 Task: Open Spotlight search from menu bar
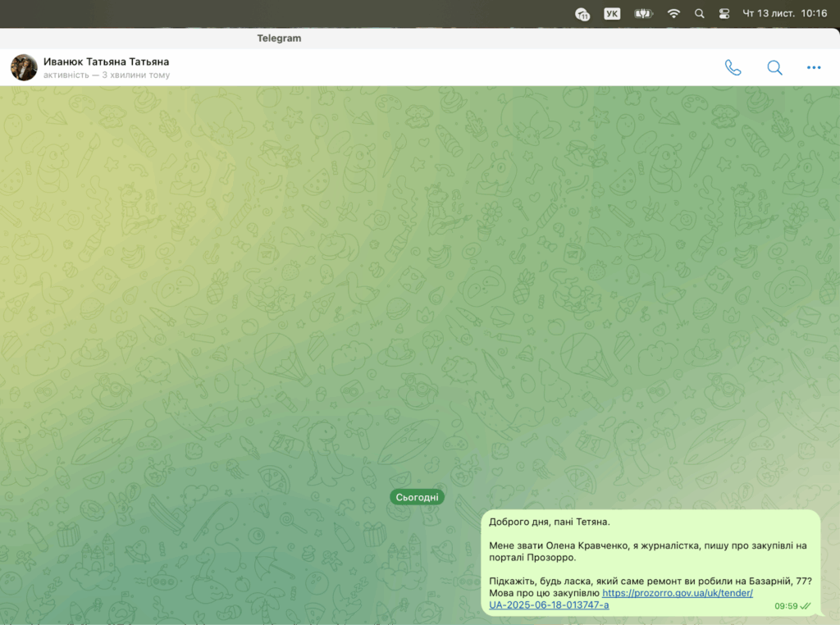click(x=699, y=13)
